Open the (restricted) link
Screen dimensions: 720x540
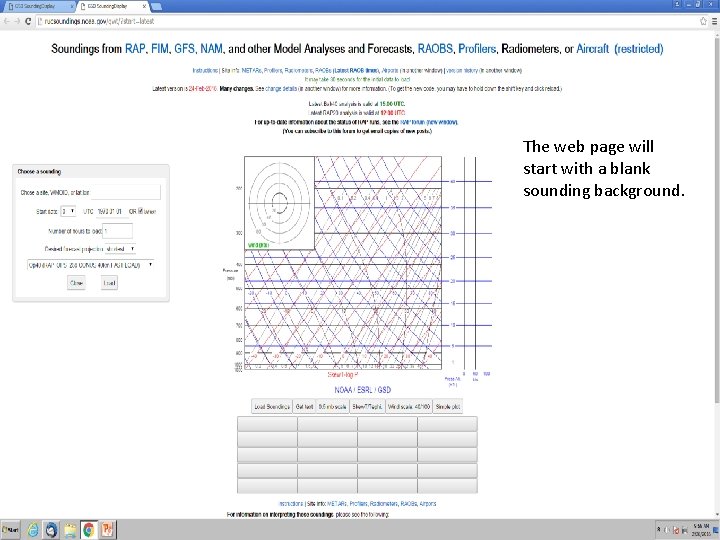click(639, 49)
